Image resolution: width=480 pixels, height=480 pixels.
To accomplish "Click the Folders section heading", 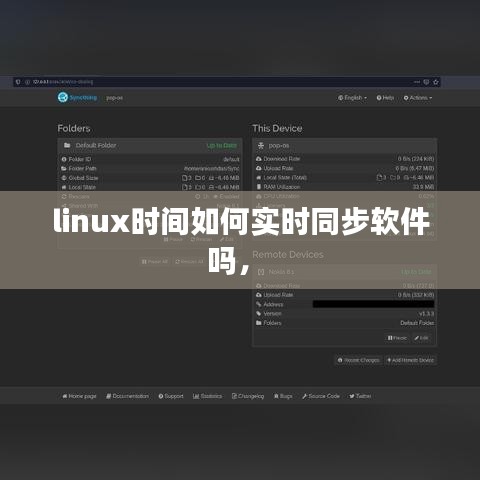I will click(x=74, y=128).
